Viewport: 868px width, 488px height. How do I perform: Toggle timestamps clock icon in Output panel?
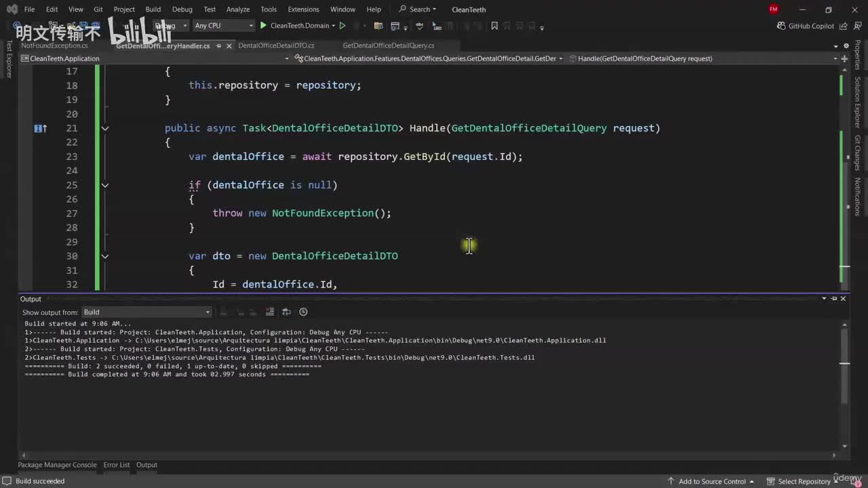tap(303, 312)
